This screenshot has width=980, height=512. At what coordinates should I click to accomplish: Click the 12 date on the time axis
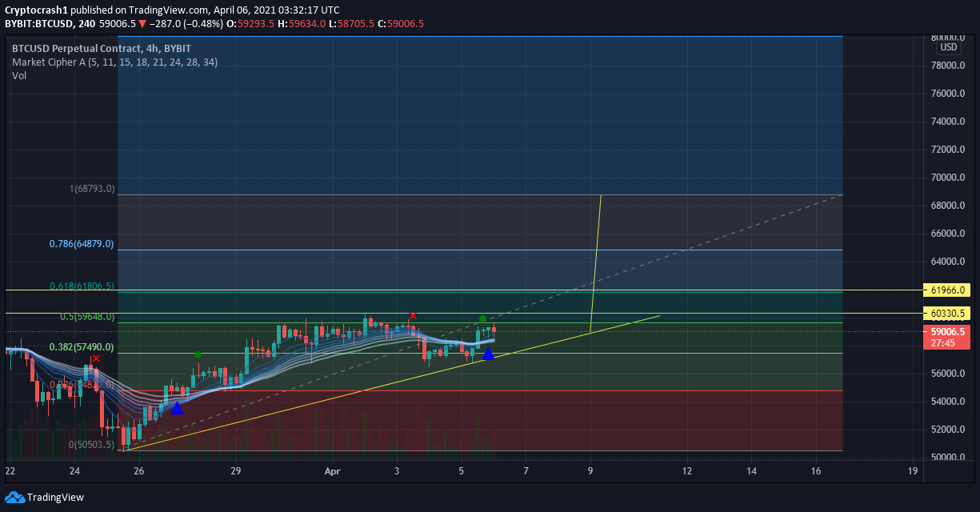[687, 471]
